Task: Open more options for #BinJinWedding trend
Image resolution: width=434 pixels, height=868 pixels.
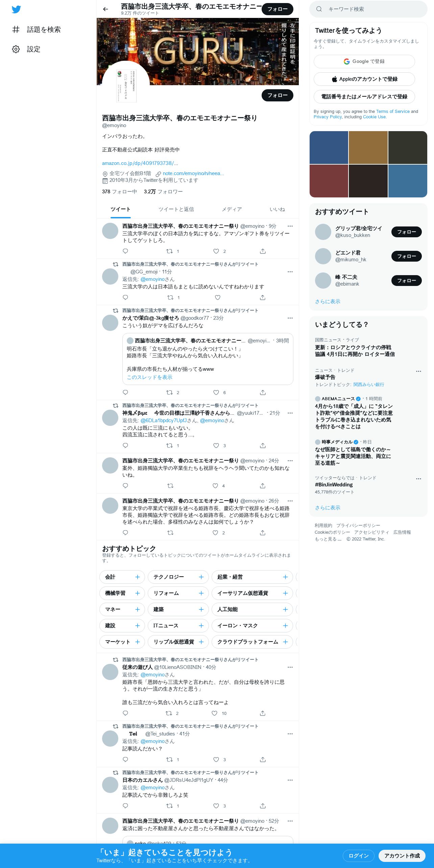Action: pos(418,479)
